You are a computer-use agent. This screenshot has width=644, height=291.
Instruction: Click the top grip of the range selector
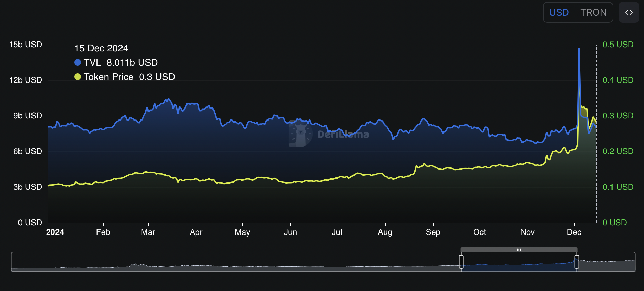click(519, 250)
